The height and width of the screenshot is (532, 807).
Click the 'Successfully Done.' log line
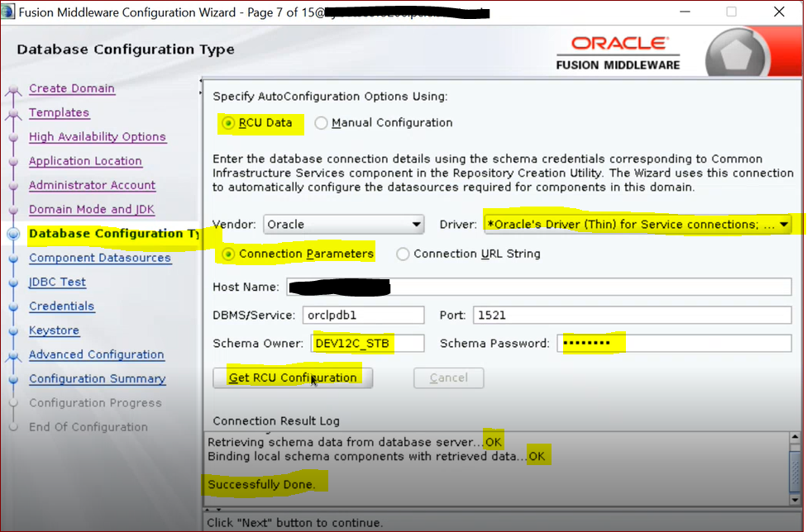tap(261, 485)
